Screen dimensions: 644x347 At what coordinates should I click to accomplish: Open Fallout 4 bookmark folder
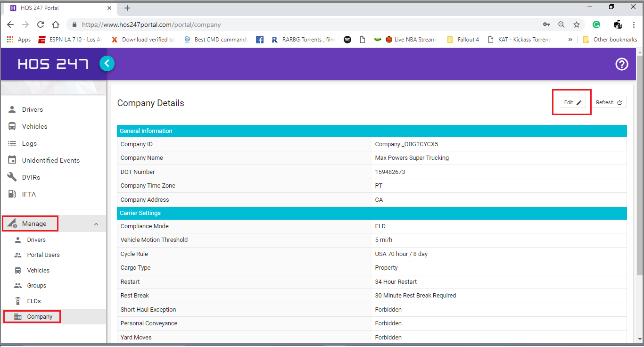tap(462, 40)
